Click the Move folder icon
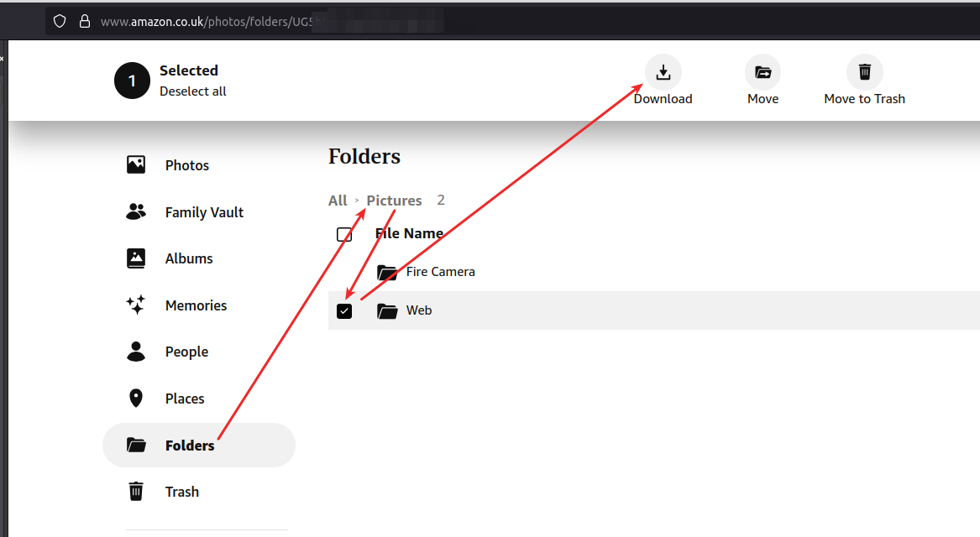The width and height of the screenshot is (980, 537). point(763,72)
